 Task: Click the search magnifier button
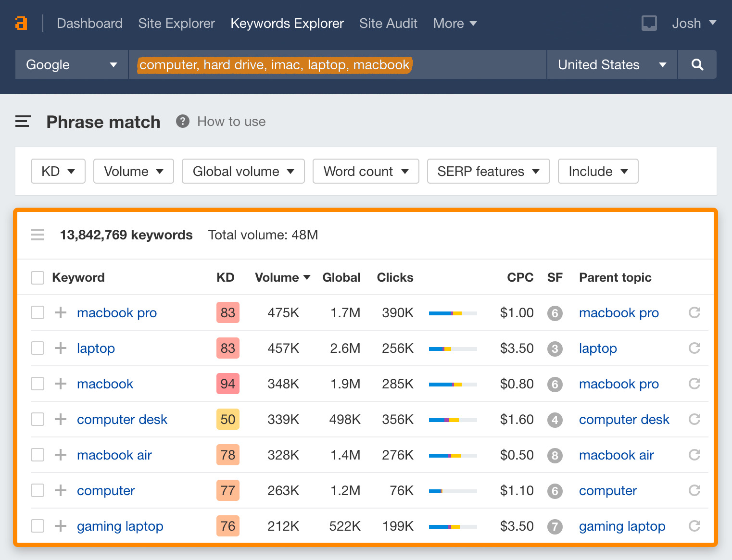click(697, 64)
